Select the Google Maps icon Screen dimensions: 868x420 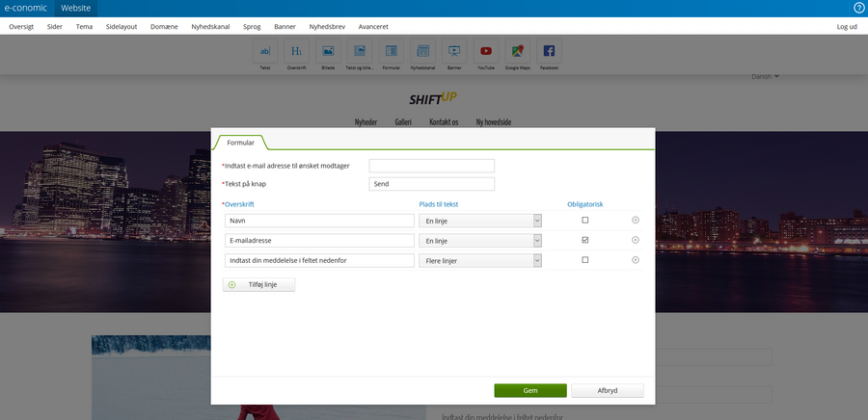point(518,51)
